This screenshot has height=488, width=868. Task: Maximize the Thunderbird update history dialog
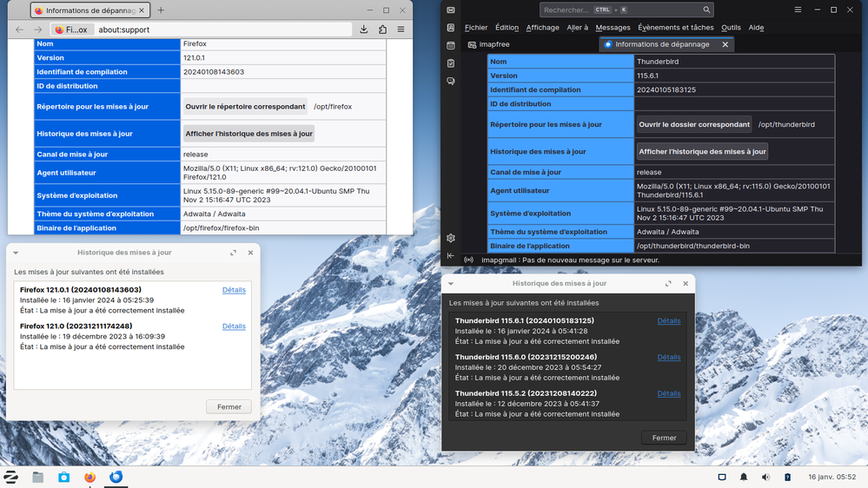point(668,283)
